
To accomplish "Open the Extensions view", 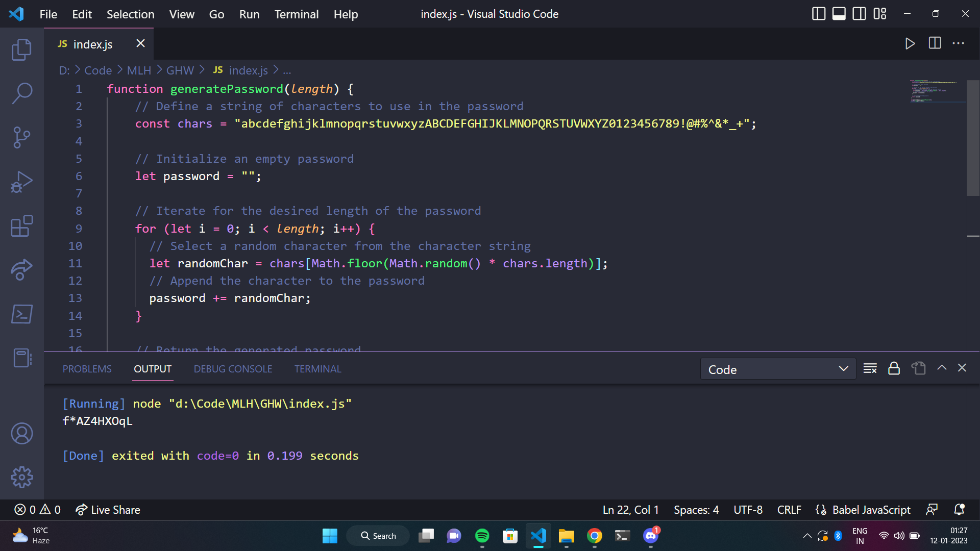I will coord(21,226).
